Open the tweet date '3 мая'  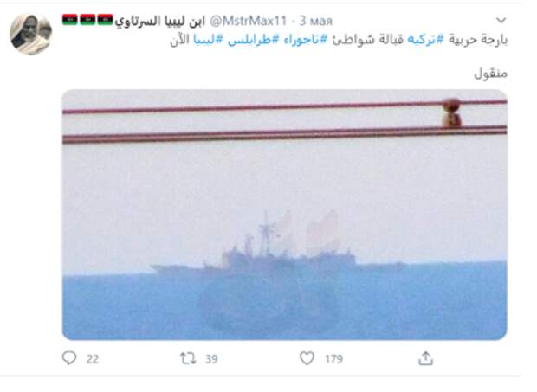point(316,21)
